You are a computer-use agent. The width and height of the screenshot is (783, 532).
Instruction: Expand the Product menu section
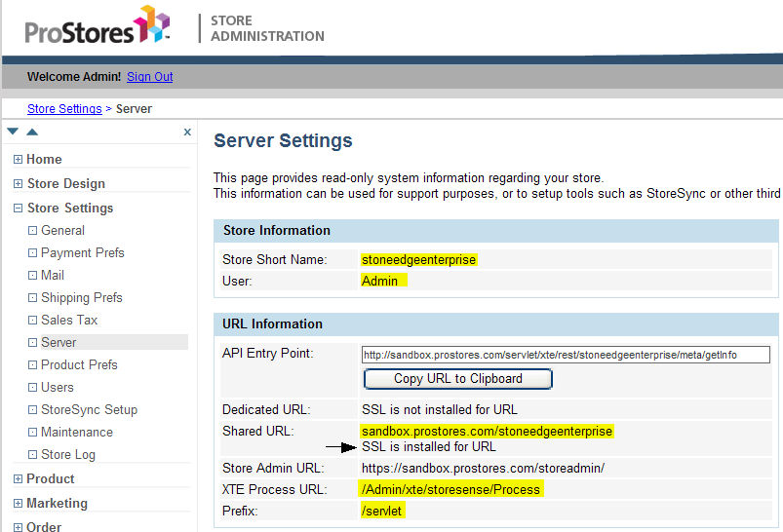pyautogui.click(x=18, y=479)
